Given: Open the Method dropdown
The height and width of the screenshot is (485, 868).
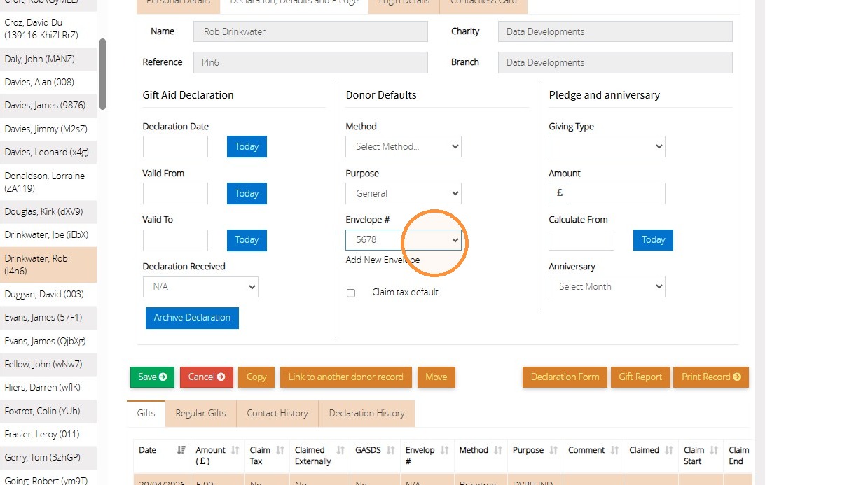Looking at the screenshot, I should coord(404,146).
